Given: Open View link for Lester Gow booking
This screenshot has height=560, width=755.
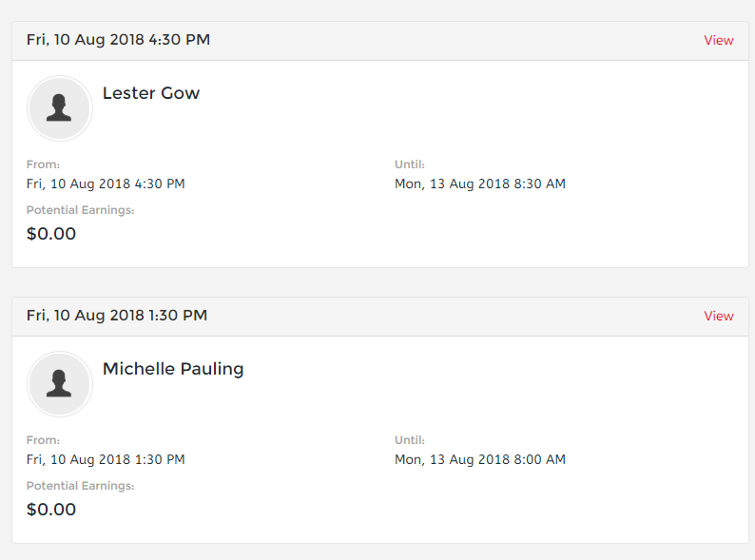Looking at the screenshot, I should [x=719, y=40].
